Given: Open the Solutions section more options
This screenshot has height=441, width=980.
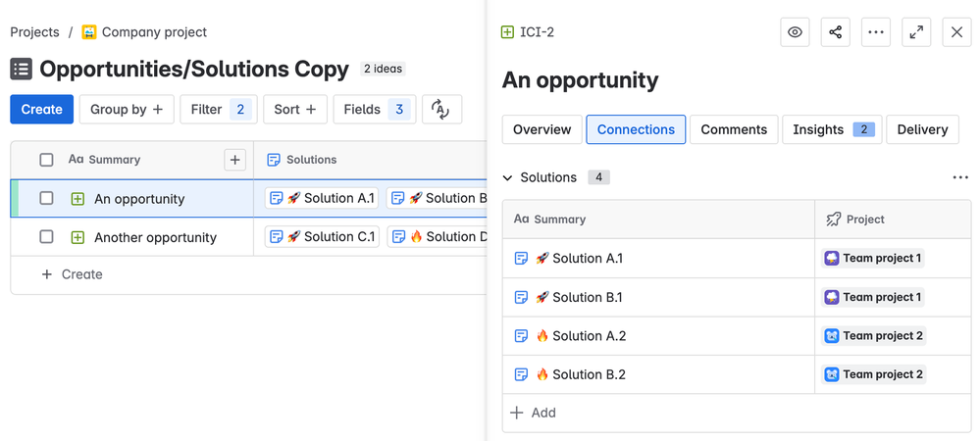Looking at the screenshot, I should click(959, 177).
